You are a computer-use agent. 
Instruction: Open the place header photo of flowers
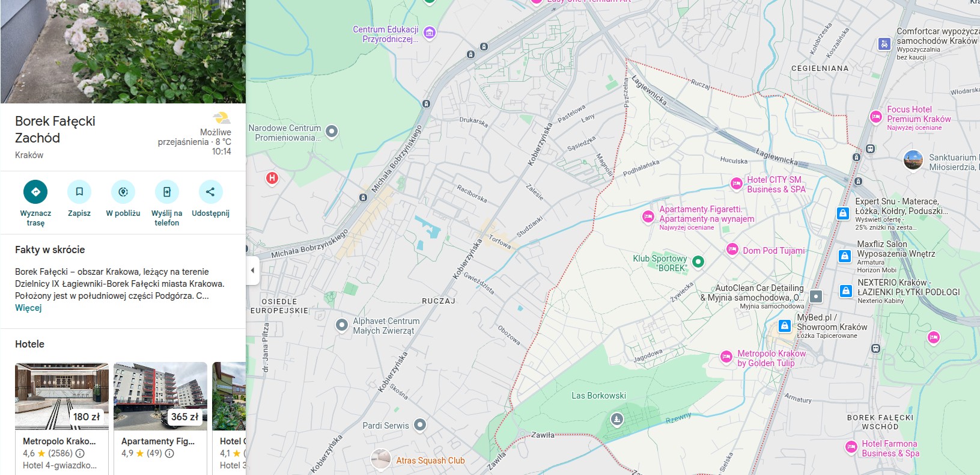123,52
